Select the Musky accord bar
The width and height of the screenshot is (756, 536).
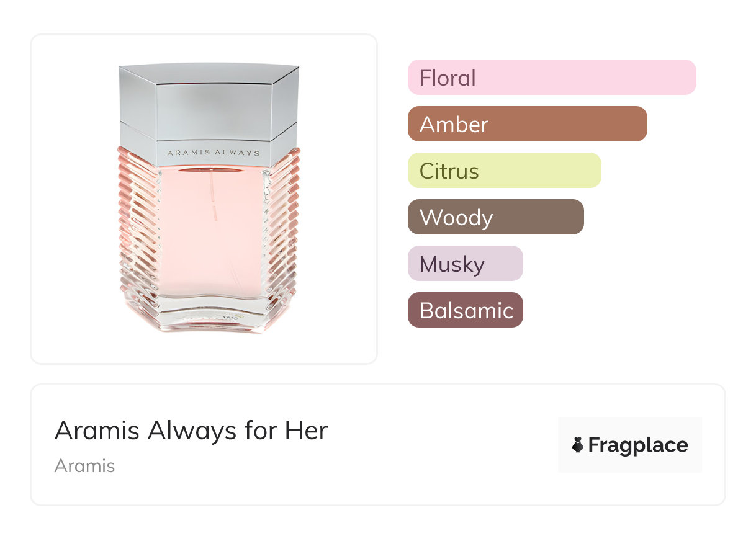pos(465,264)
